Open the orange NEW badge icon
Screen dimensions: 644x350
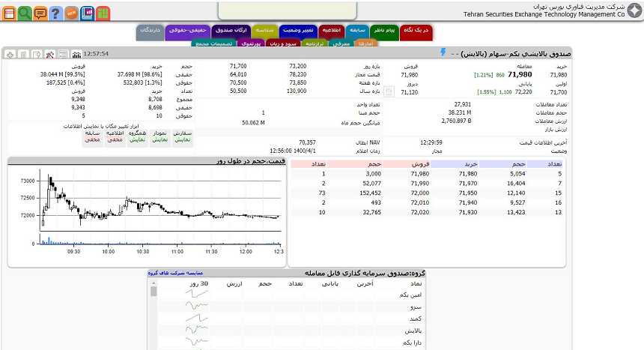click(x=71, y=13)
